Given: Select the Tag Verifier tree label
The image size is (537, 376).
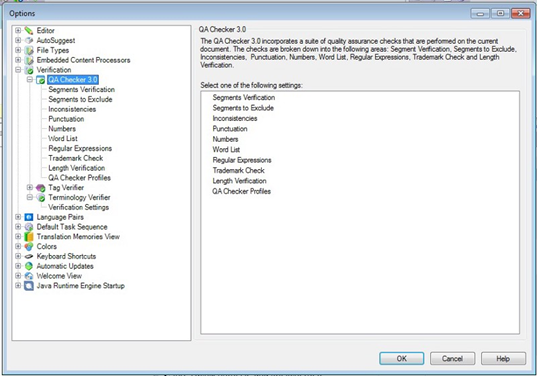Looking at the screenshot, I should (66, 188).
